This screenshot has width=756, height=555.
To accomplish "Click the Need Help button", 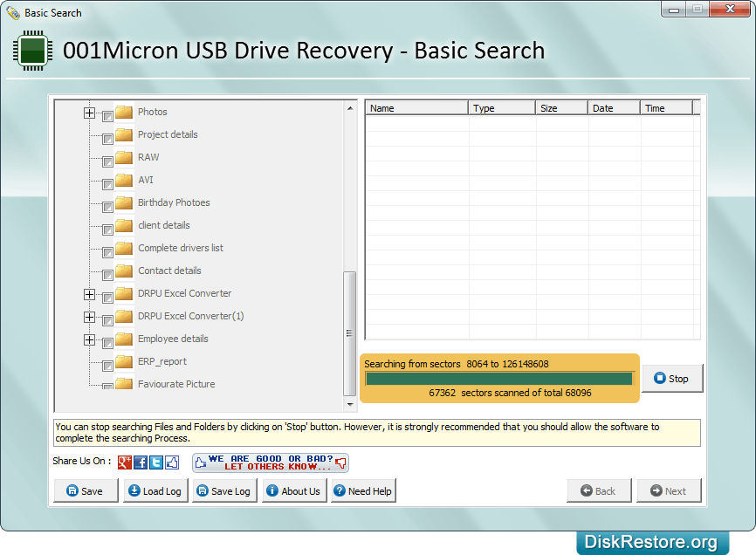I will (363, 491).
